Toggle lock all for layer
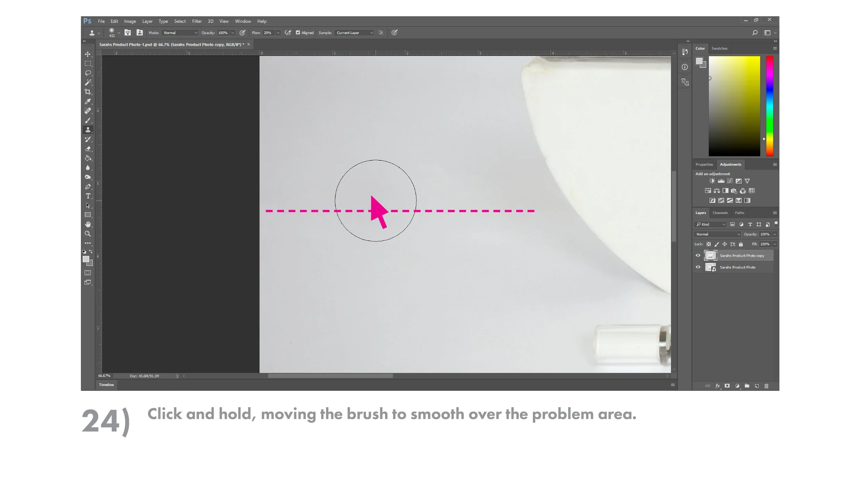The height and width of the screenshot is (488, 868). coord(741,244)
